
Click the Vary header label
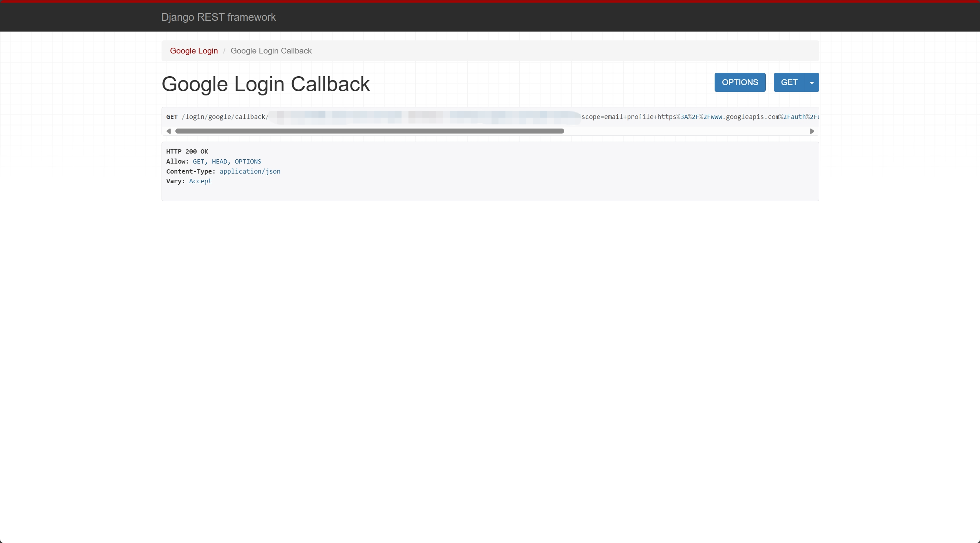(x=175, y=181)
